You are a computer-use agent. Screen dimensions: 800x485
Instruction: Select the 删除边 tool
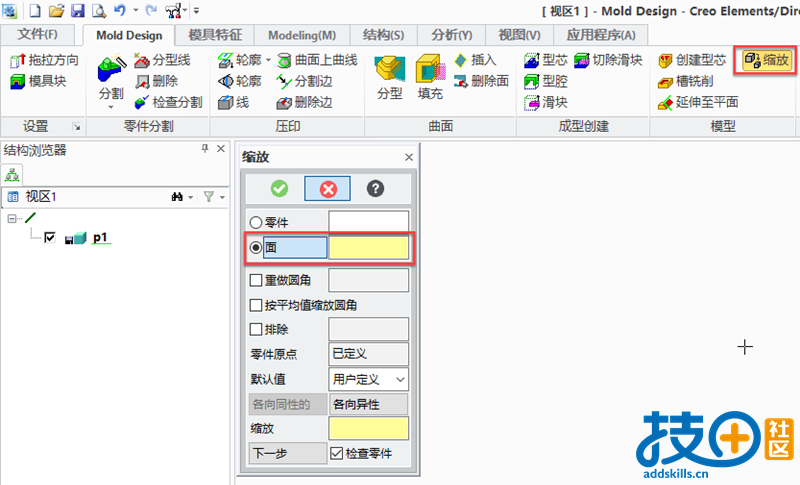(304, 102)
